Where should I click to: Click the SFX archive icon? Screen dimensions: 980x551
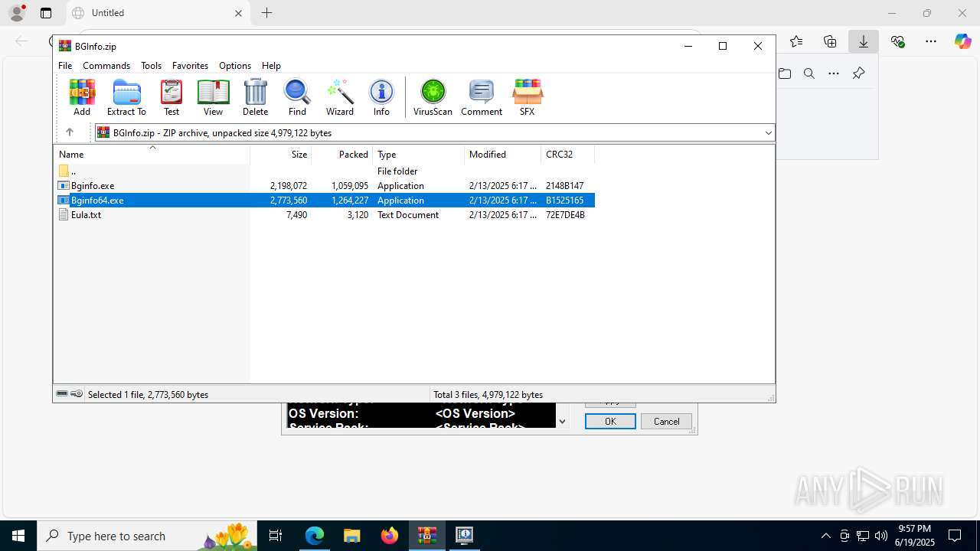pos(527,97)
